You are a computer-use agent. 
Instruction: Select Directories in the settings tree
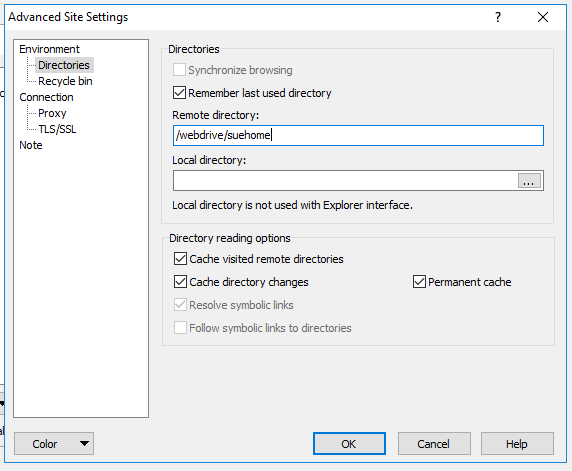(x=64, y=65)
